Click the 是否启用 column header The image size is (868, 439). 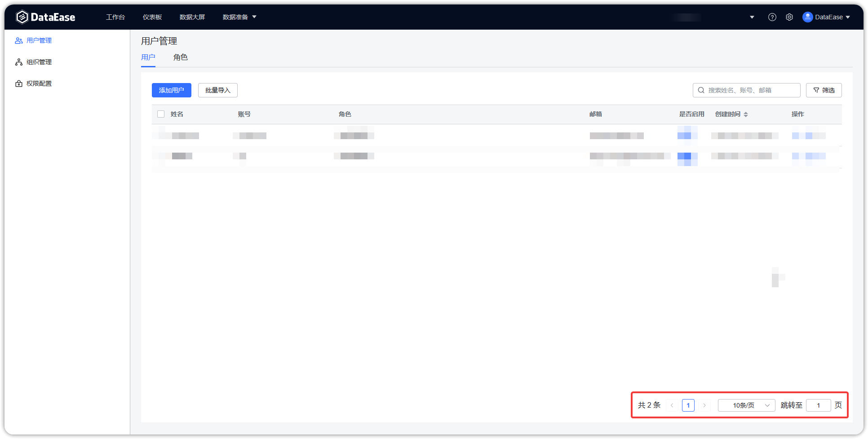coord(692,114)
